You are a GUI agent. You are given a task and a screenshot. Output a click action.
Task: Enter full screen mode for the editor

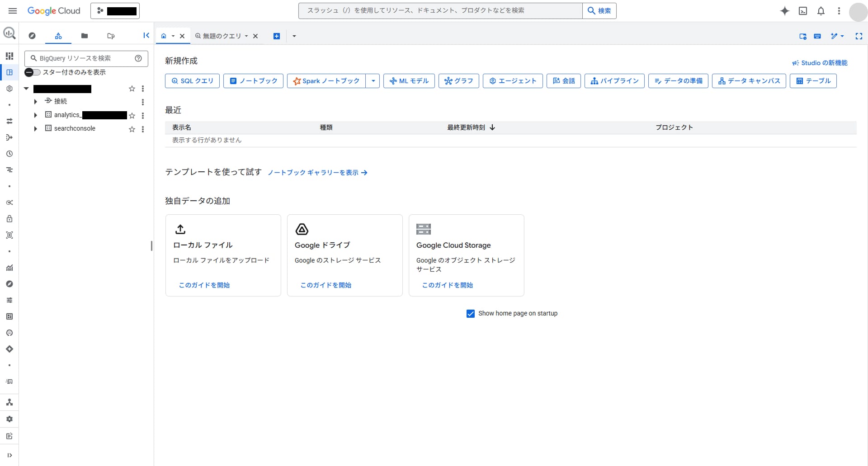click(859, 36)
